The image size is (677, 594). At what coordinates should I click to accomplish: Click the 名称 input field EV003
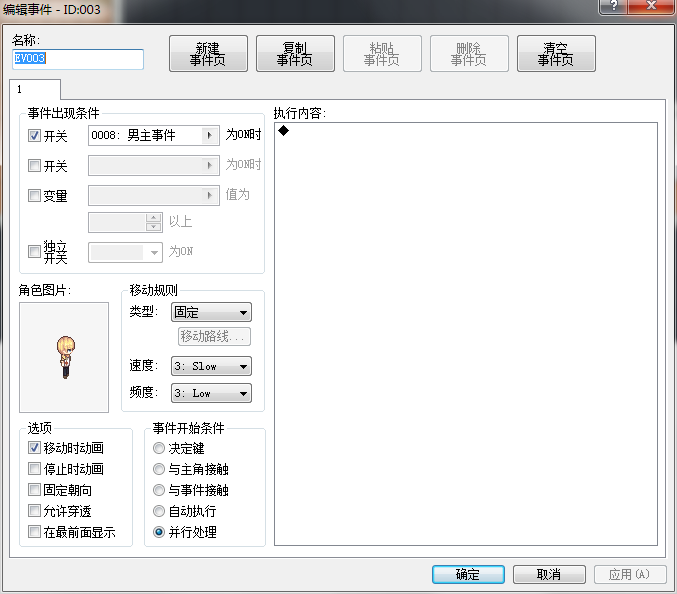[x=78, y=59]
